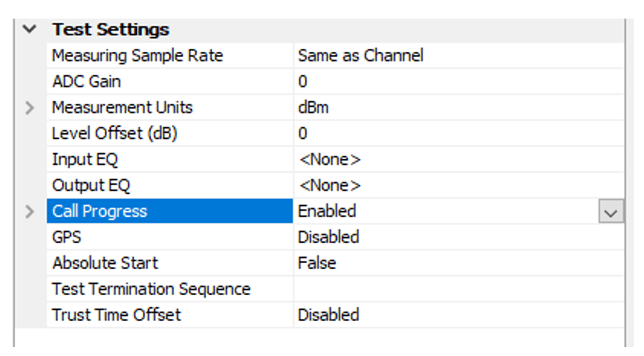Screen dimensions: 644x356
Task: Expand the Call Progress sub-properties
Action: (x=30, y=212)
